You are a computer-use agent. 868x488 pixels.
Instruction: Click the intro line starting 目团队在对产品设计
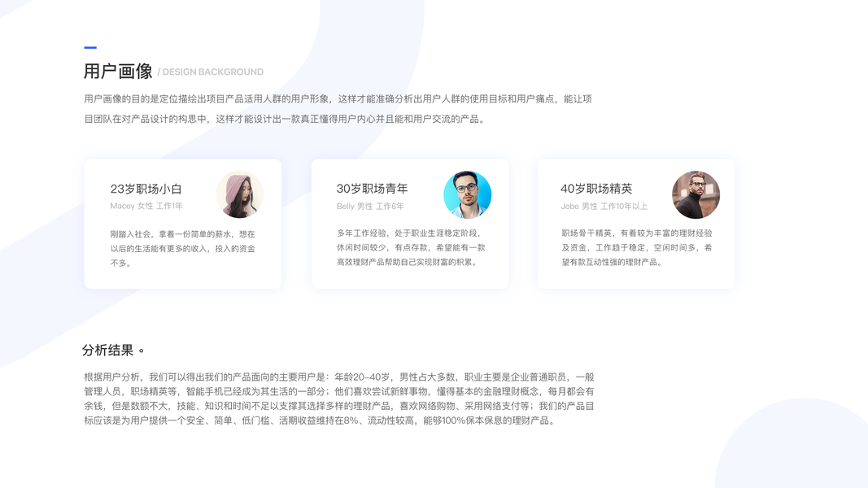click(286, 119)
